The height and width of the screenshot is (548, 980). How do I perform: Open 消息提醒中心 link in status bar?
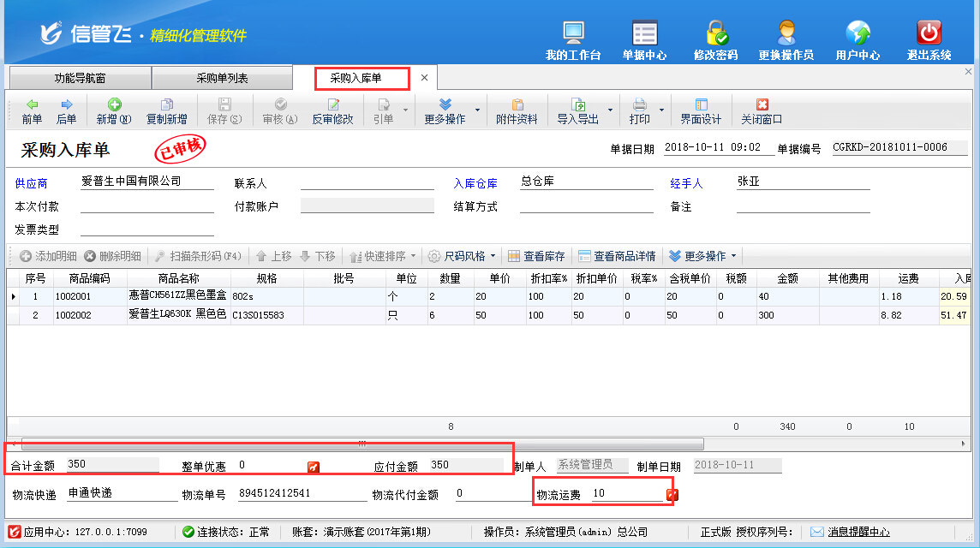tap(857, 532)
